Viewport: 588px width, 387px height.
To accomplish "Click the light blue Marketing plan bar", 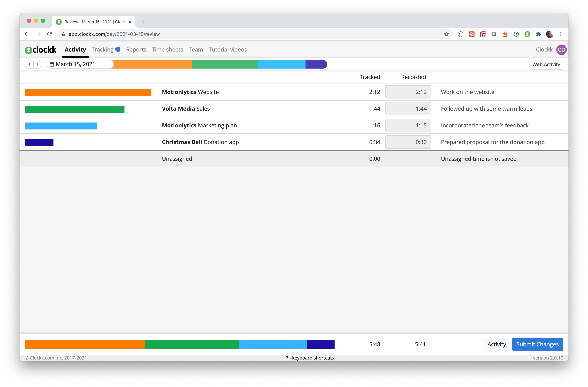I will 61,126.
